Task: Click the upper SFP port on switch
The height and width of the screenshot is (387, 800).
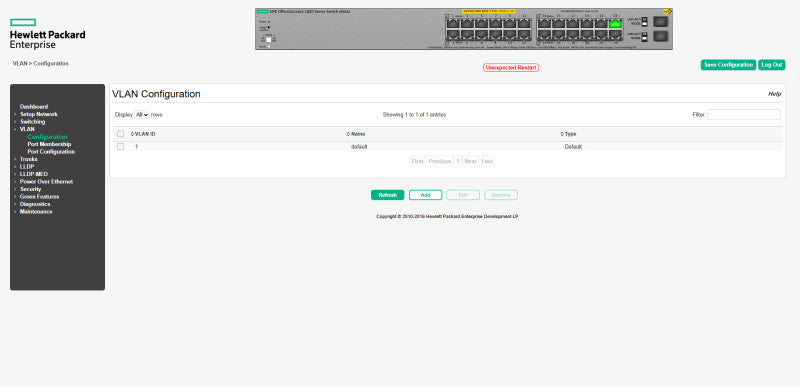Action: 661,21
